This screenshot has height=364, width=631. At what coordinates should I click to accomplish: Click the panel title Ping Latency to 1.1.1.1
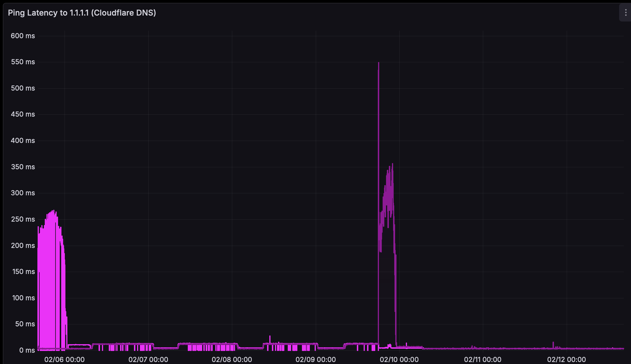pyautogui.click(x=82, y=13)
